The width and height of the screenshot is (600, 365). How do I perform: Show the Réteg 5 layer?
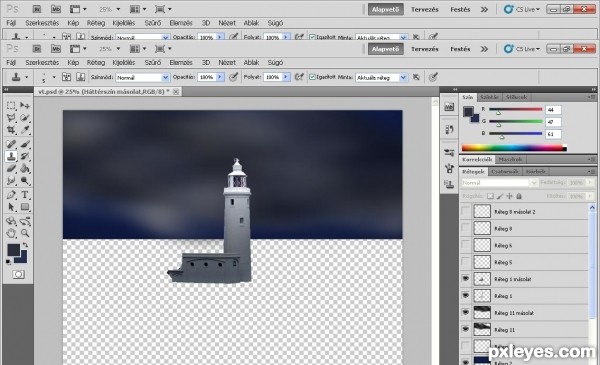pyautogui.click(x=465, y=262)
